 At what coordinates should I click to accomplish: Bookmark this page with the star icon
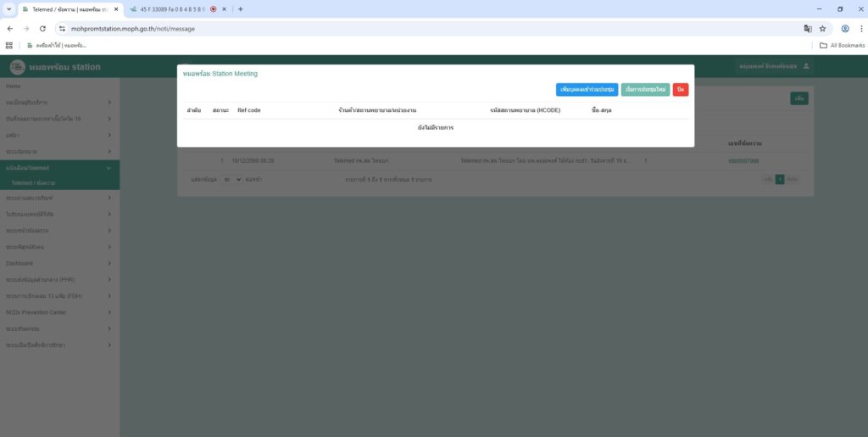[x=822, y=28]
